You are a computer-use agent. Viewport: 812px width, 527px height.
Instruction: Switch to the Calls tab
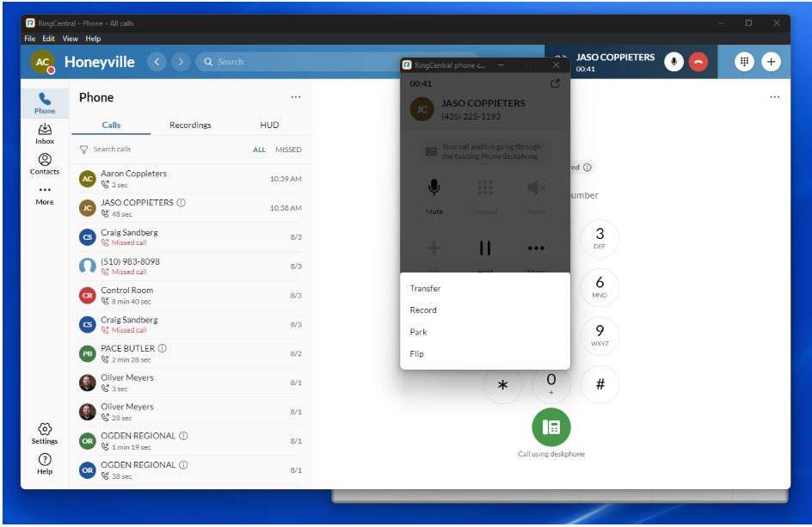pyautogui.click(x=111, y=126)
